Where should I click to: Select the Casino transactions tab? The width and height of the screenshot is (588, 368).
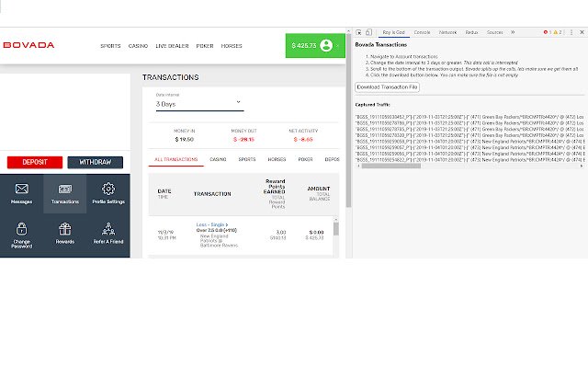point(218,159)
